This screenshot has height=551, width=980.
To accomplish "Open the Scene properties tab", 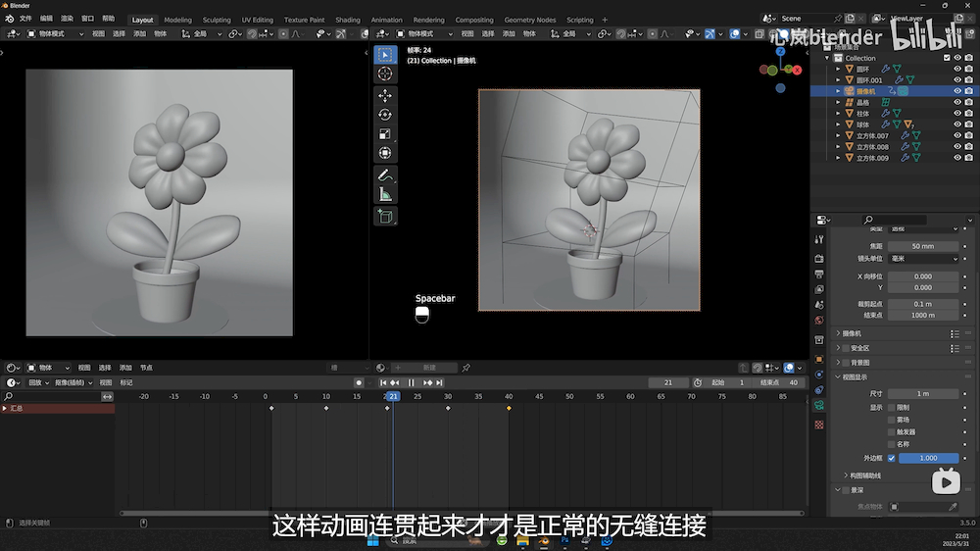I will point(819,305).
